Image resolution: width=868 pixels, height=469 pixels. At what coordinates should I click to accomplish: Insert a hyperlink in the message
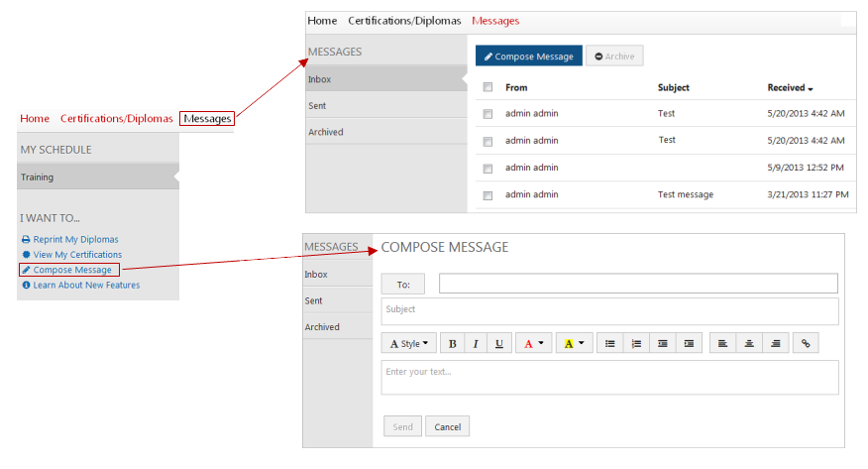click(x=806, y=344)
